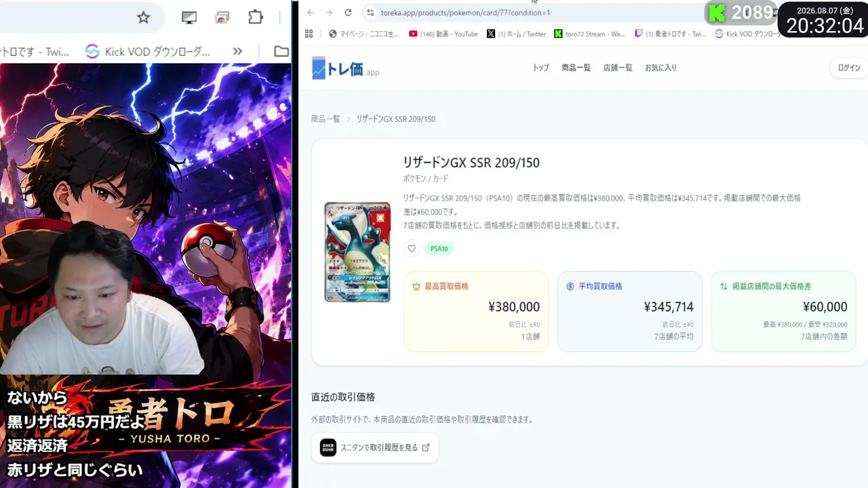The image size is (868, 488).
Task: Click the crown icon beside 最高買取価格
Action: point(416,286)
